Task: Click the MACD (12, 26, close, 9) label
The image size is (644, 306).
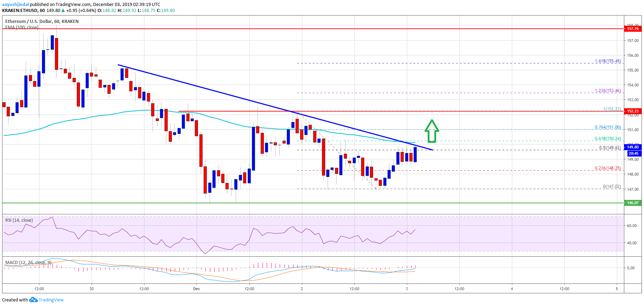Action: [29, 263]
